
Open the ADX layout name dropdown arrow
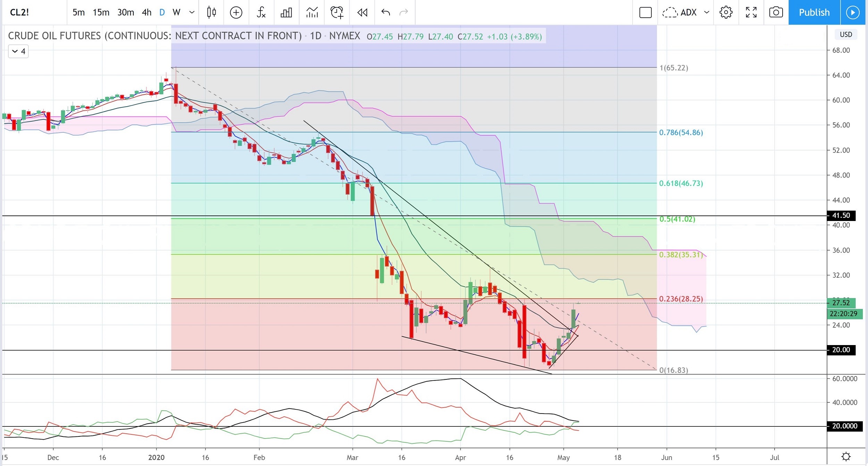click(x=707, y=13)
